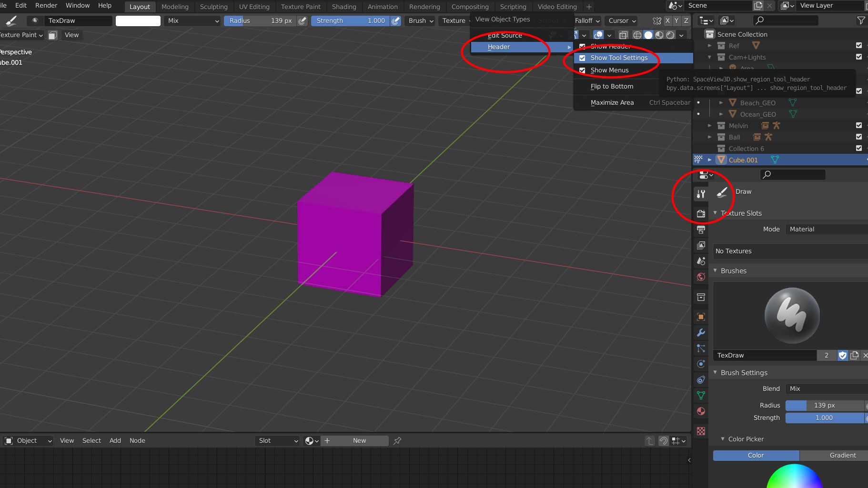
Task: Open the Object Data properties tab
Action: pos(700,396)
